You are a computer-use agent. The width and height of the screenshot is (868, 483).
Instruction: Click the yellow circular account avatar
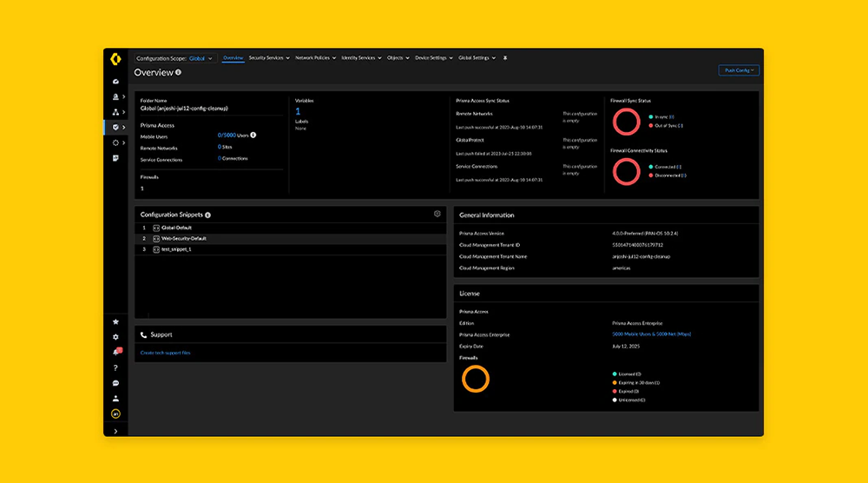coord(115,414)
